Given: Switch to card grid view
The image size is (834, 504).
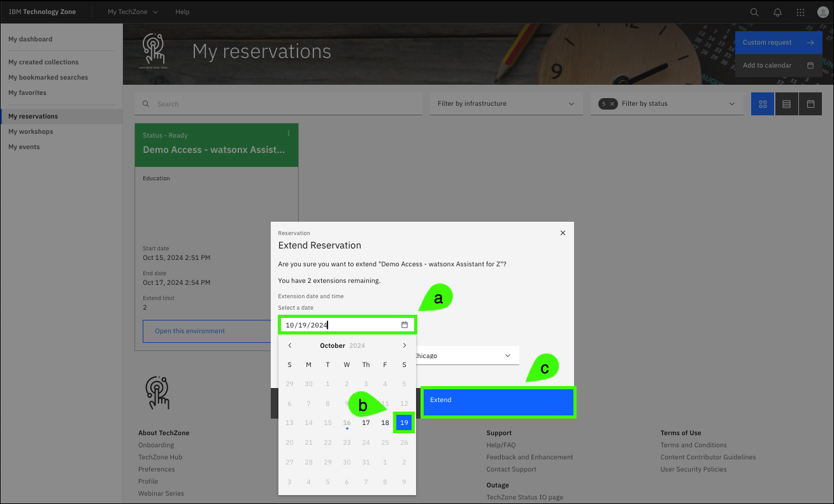Looking at the screenshot, I should tap(763, 104).
